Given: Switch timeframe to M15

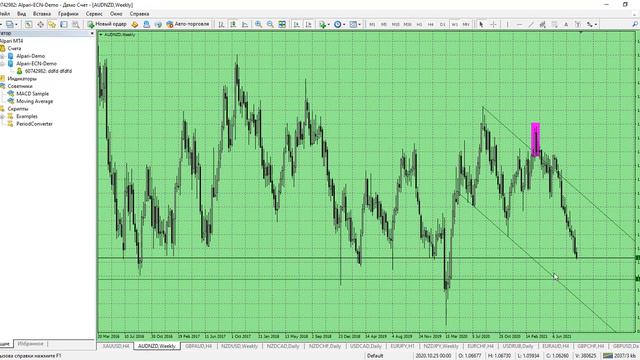Looking at the screenshot, I should pos(396,24).
